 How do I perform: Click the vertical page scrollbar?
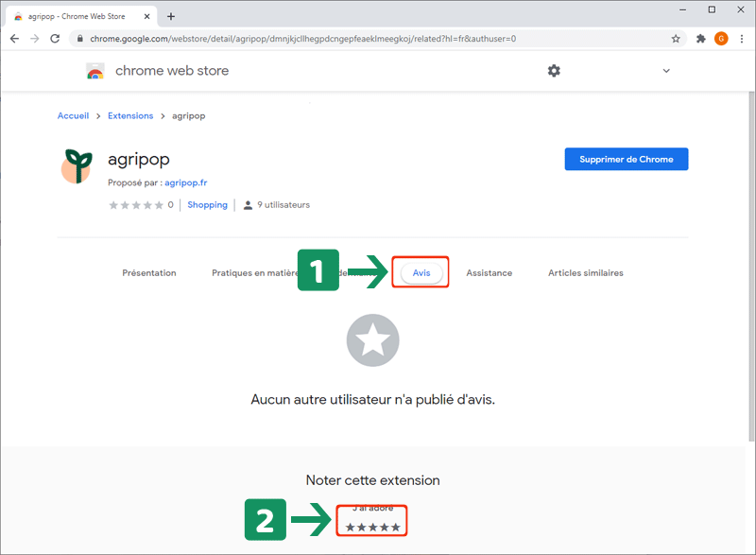(751, 267)
